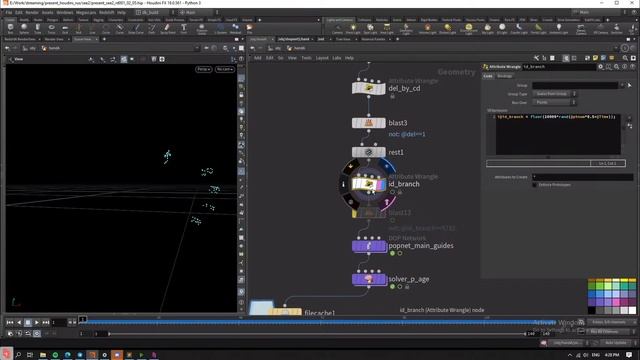Screen dimensions: 640x360
Task: Select the Box tool on the Create shelf
Action: [10, 29]
